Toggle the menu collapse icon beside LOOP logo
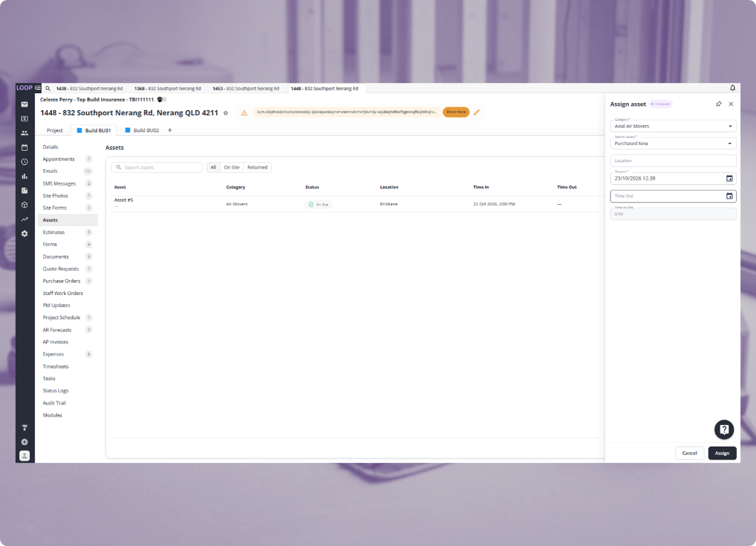756x546 pixels. [38, 87]
